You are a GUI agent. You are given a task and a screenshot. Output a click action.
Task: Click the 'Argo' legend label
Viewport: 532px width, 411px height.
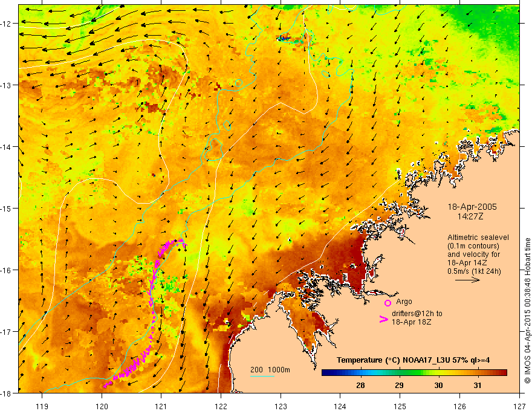404,302
